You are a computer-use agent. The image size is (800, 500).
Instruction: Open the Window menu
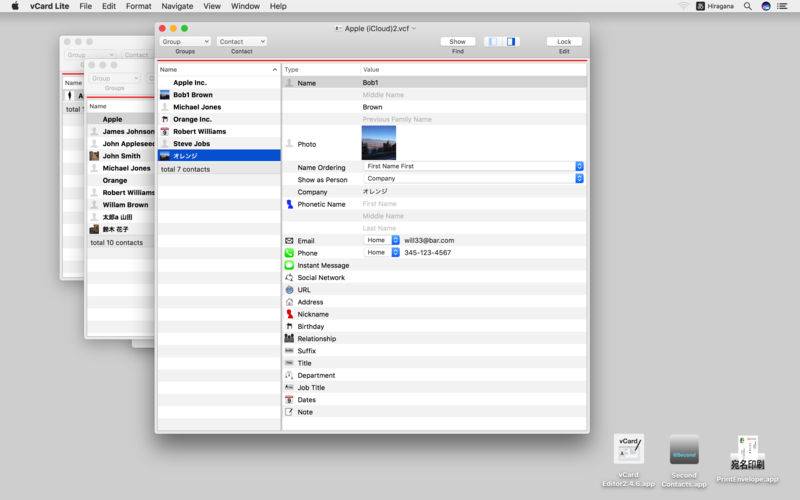[245, 6]
